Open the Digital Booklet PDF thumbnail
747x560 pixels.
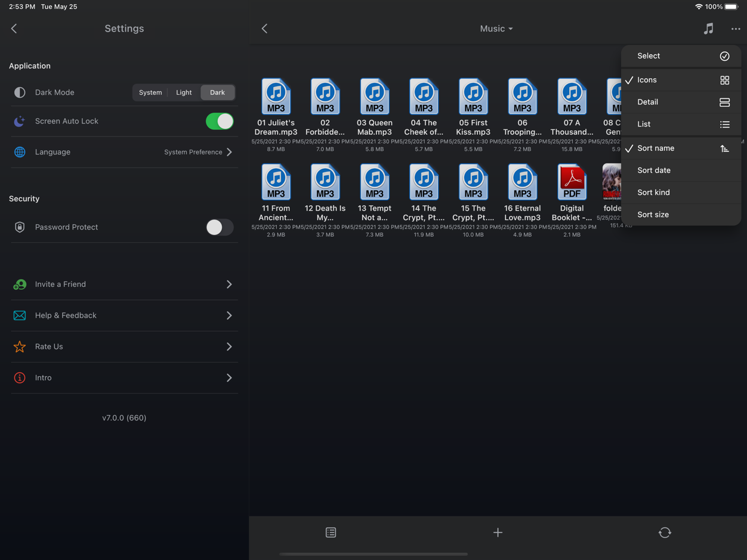click(x=571, y=182)
